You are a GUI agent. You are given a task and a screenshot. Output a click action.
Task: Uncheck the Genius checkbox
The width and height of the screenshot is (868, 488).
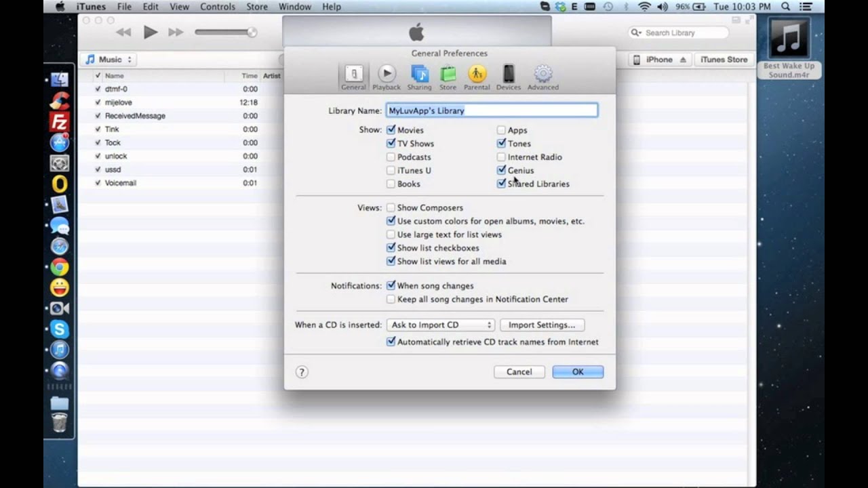501,170
